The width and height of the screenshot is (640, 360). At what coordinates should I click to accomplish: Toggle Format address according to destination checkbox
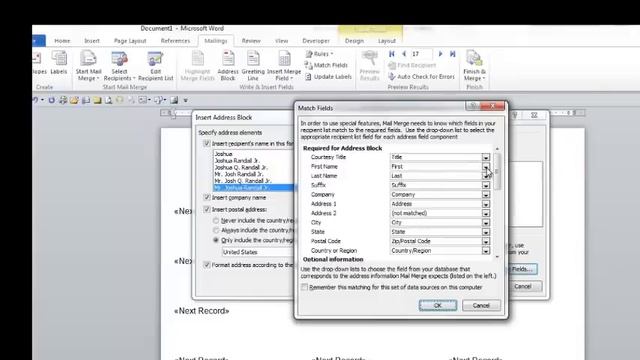[x=207, y=265]
